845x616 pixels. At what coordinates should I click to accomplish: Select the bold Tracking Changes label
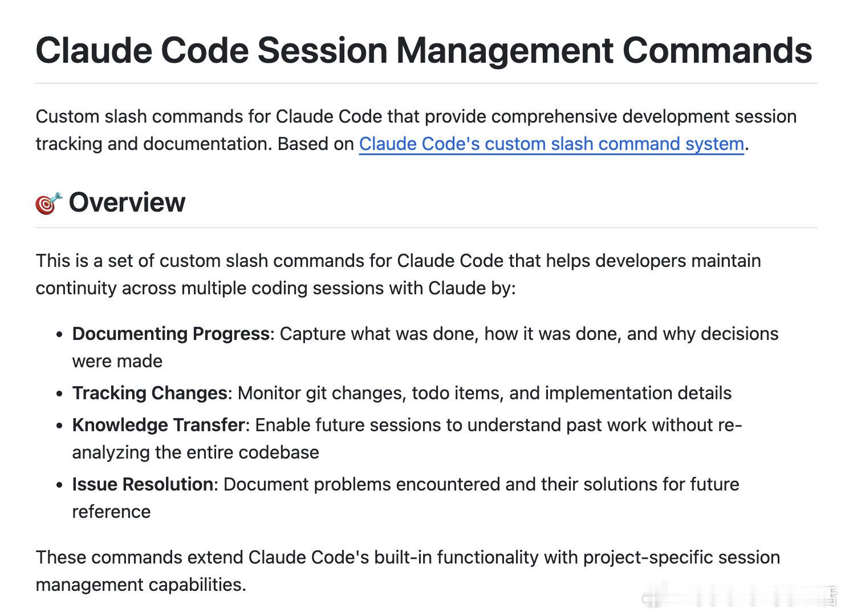[x=149, y=393]
